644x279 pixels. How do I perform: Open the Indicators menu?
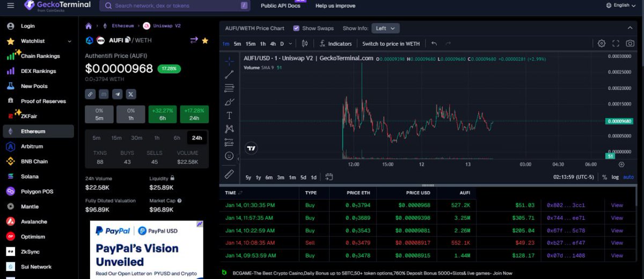click(336, 43)
